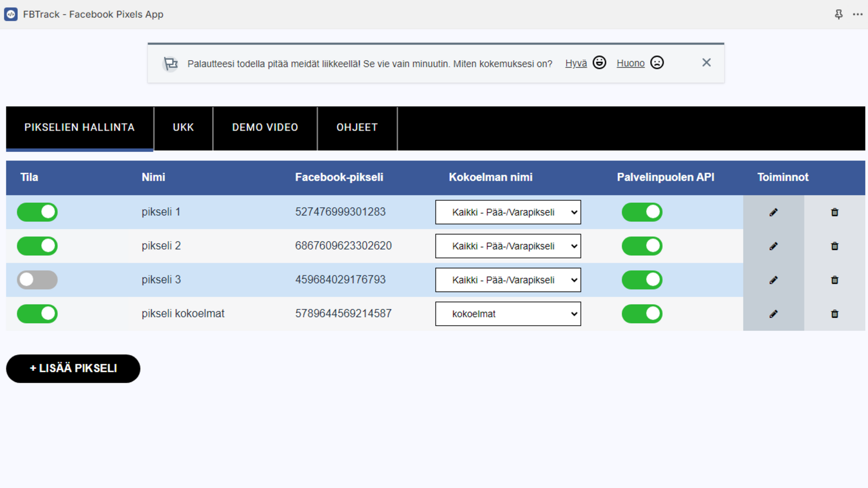The height and width of the screenshot is (488, 868).
Task: Click pixel ID 459684029176793
Action: (340, 280)
